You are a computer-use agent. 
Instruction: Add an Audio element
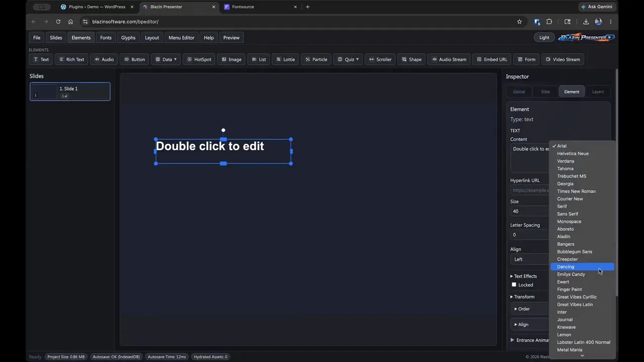click(104, 59)
